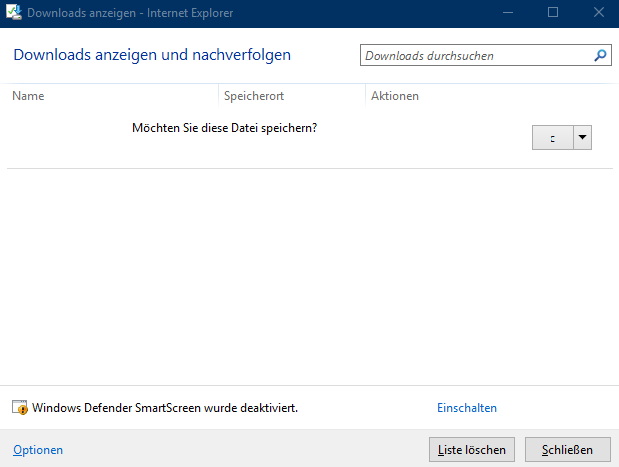Viewport: 619px width, 467px height.
Task: Click the download manager title bar icon
Action: tap(14, 12)
